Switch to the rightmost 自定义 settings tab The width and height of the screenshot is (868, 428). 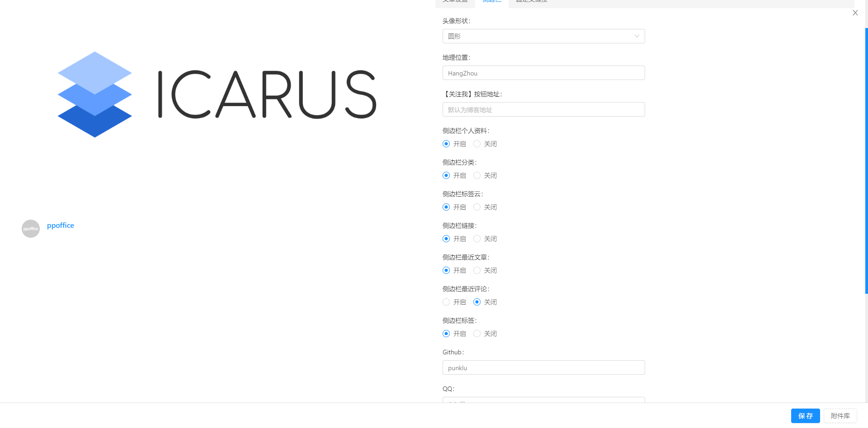531,1
